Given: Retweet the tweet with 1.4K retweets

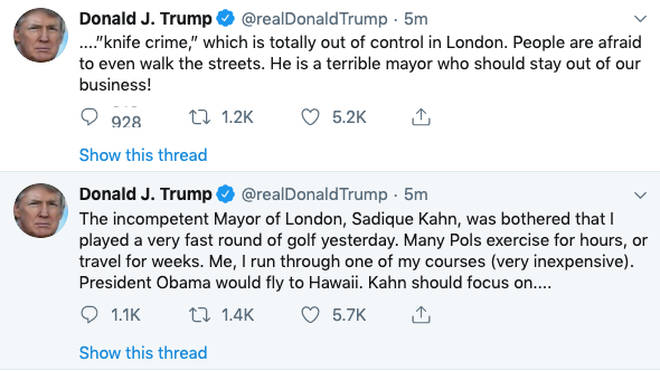Looking at the screenshot, I should point(200,315).
